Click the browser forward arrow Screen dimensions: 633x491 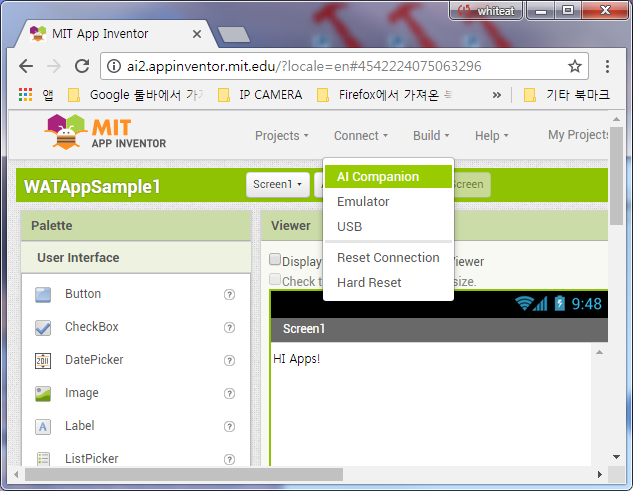[x=54, y=66]
